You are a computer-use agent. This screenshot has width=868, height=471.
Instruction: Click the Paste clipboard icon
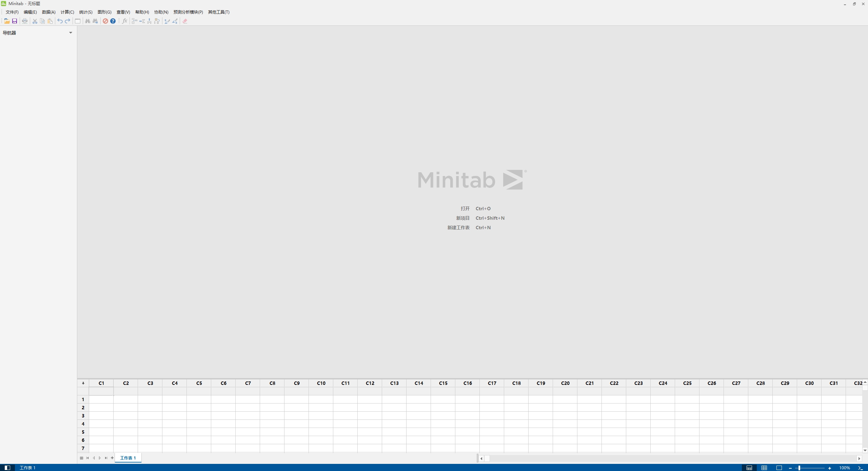coord(50,21)
